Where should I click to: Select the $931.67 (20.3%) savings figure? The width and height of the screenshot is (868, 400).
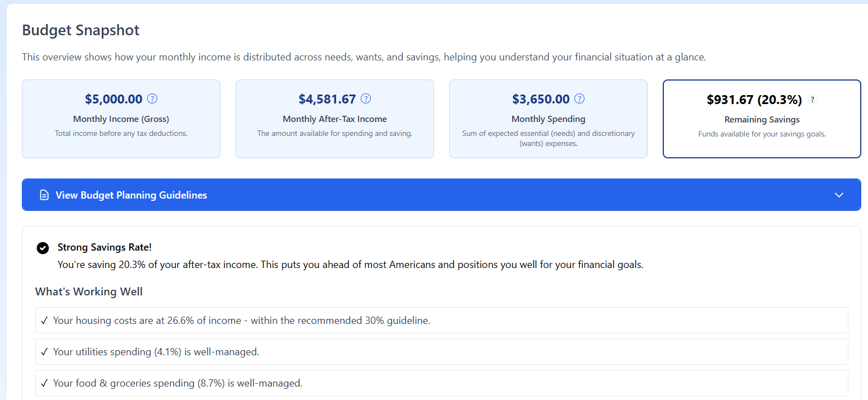coord(754,100)
